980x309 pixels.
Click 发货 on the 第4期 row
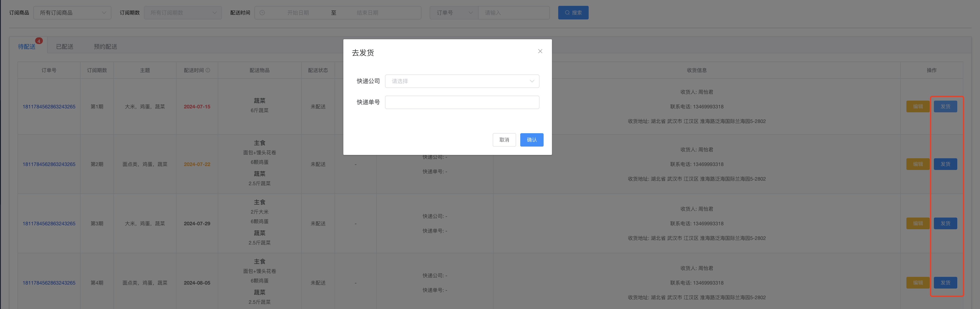946,283
